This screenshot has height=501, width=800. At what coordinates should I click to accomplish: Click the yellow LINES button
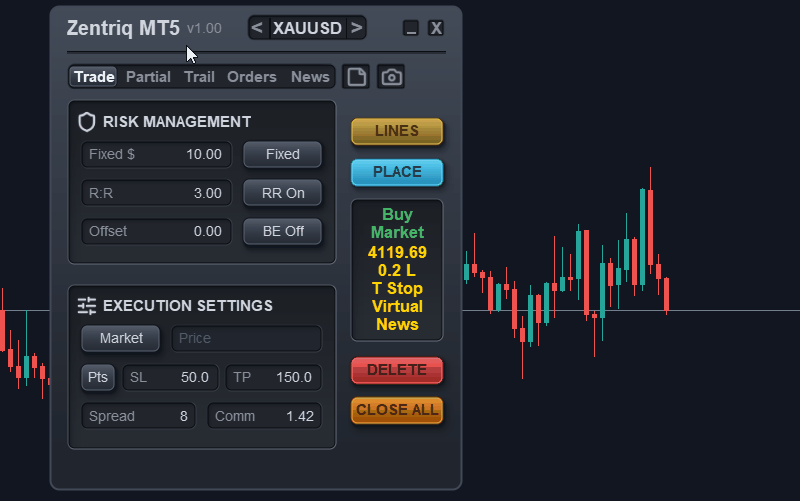tap(397, 131)
